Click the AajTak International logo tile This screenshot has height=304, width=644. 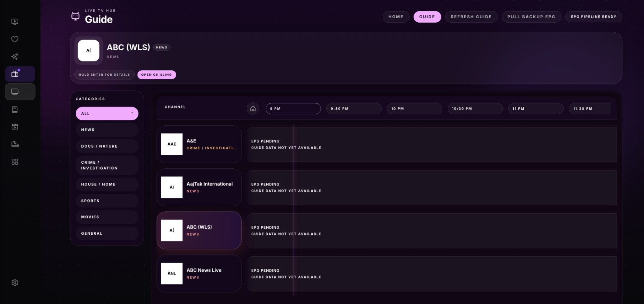(x=172, y=187)
